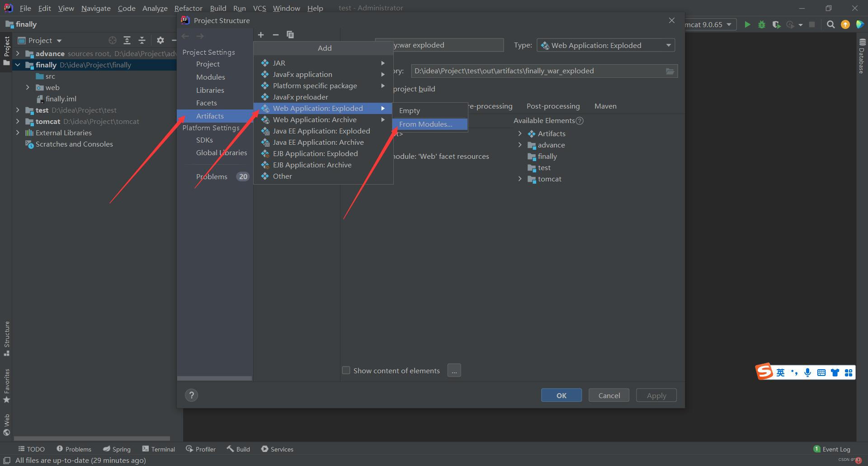Expand External Libraries node
Image resolution: width=868 pixels, height=466 pixels.
(18, 133)
